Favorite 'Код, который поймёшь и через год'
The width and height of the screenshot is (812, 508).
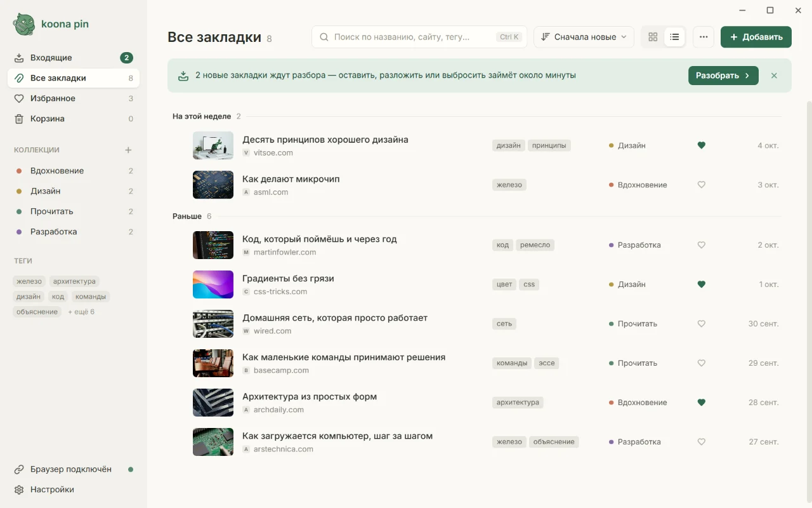pyautogui.click(x=701, y=245)
